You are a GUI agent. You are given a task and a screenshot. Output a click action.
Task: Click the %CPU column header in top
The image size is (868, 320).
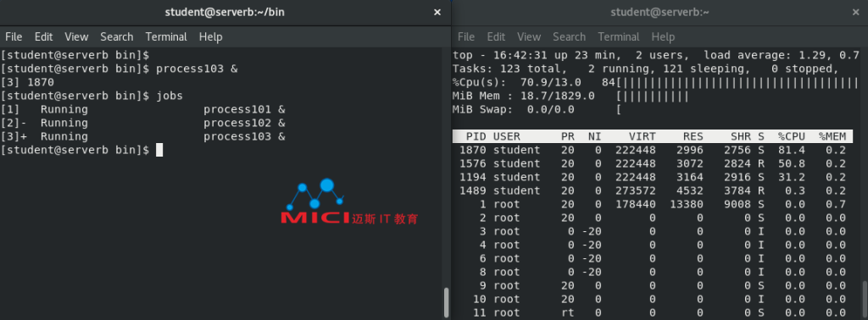point(792,136)
